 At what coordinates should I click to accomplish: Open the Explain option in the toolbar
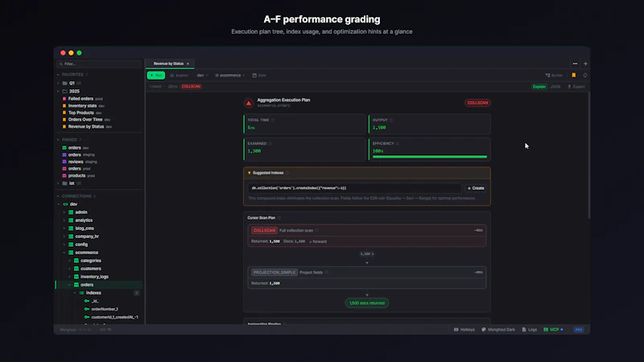[179, 76]
